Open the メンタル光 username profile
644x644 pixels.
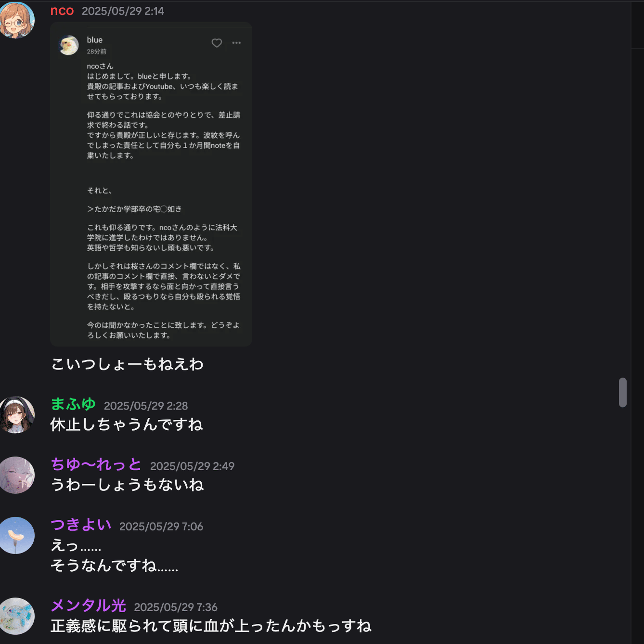click(89, 605)
